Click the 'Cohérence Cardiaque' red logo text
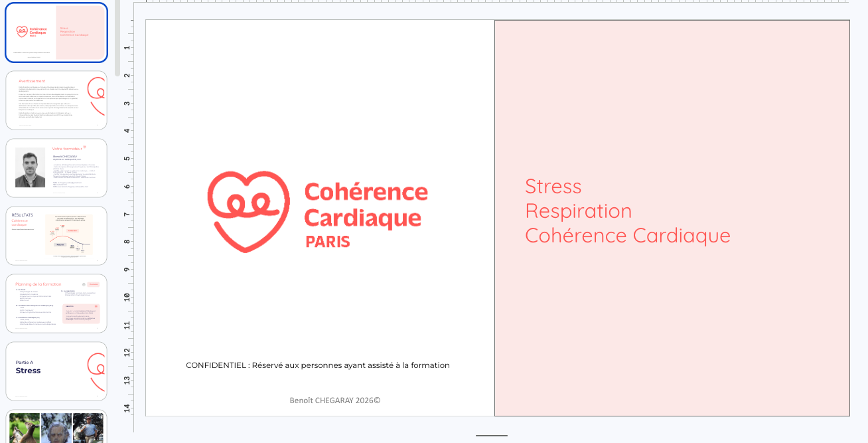This screenshot has width=868, height=443. point(366,205)
